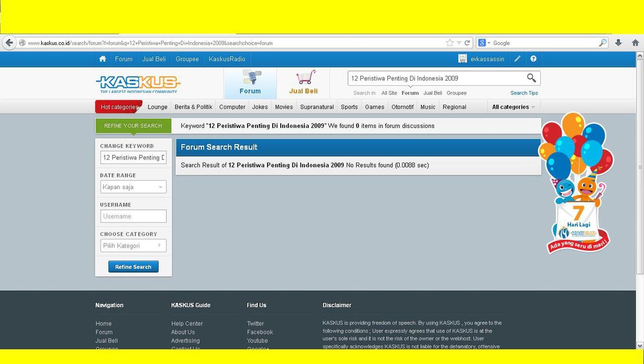Click the Hot categories label
644x364 pixels.
pos(119,107)
